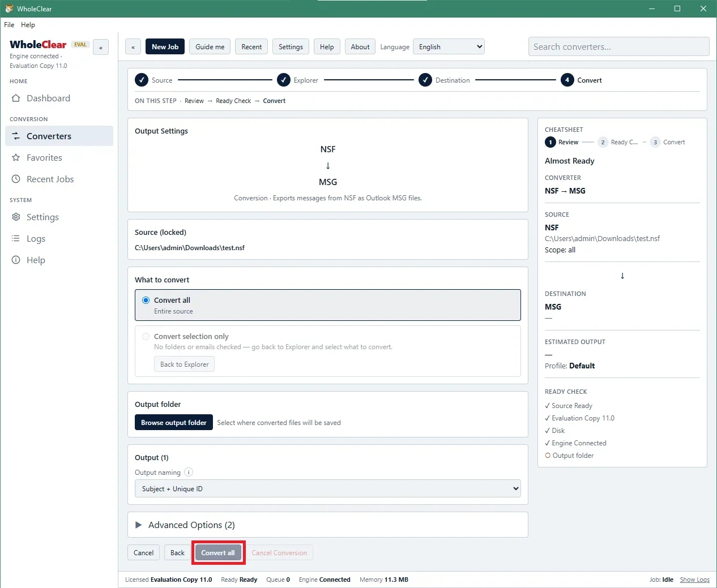Click the WholeClear app icon in title bar
This screenshot has width=717, height=588.
point(9,8)
